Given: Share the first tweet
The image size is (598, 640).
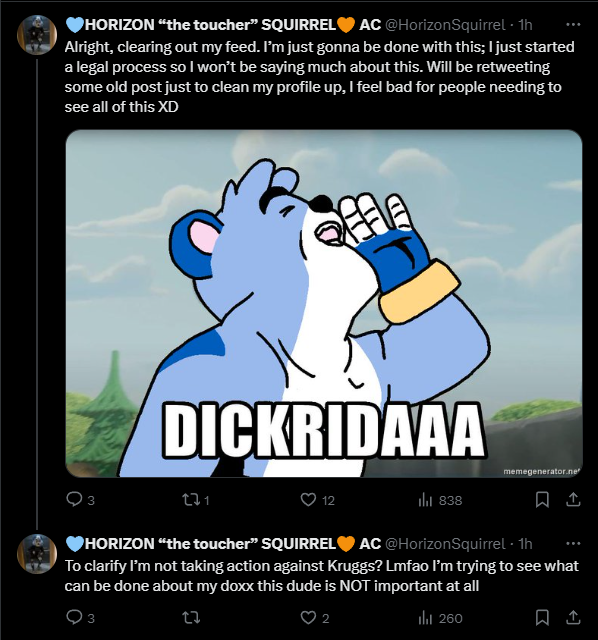Looking at the screenshot, I should (x=573, y=500).
